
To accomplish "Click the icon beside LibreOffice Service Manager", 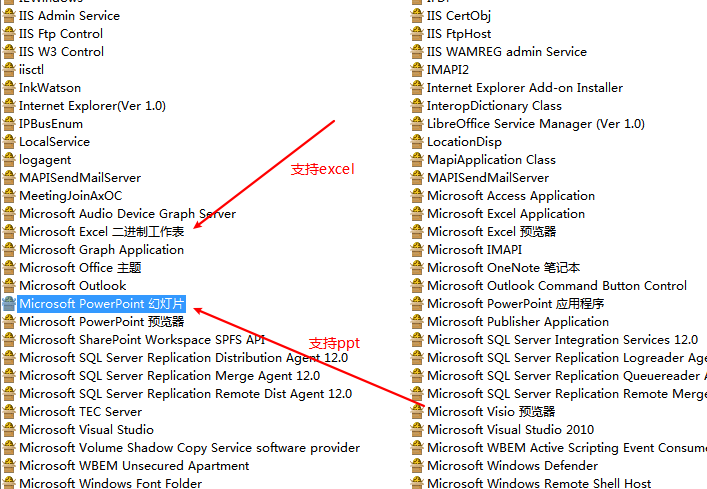I will point(417,124).
